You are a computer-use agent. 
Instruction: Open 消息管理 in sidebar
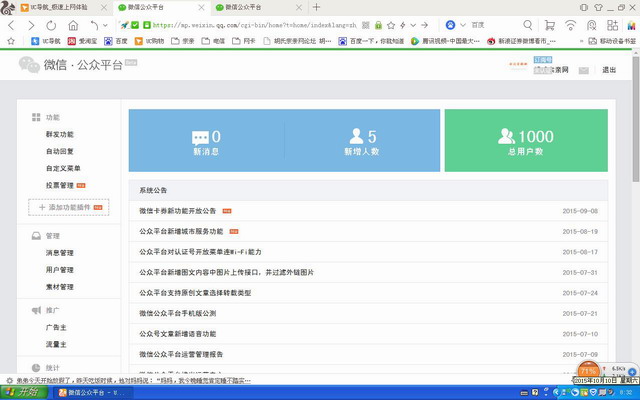60,253
